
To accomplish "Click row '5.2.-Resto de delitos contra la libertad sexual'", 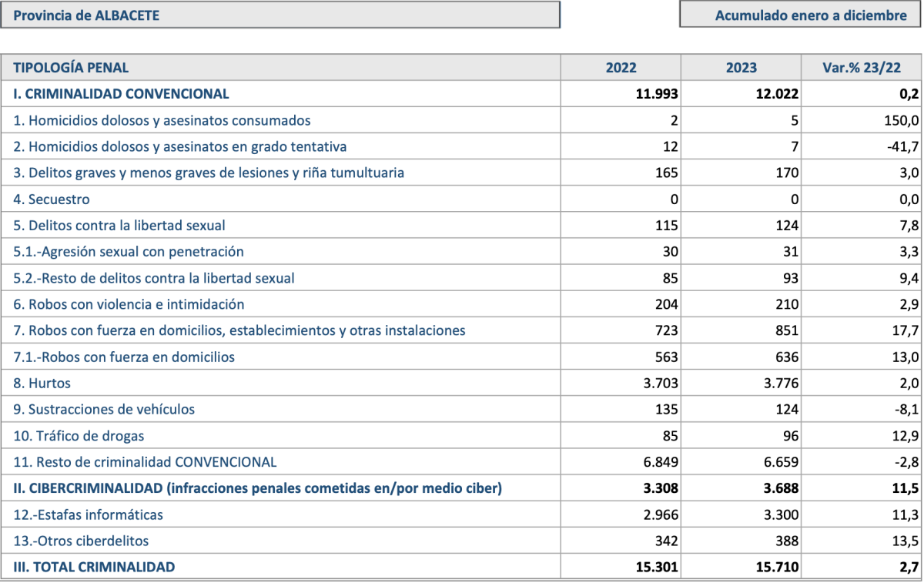I will pos(461,277).
